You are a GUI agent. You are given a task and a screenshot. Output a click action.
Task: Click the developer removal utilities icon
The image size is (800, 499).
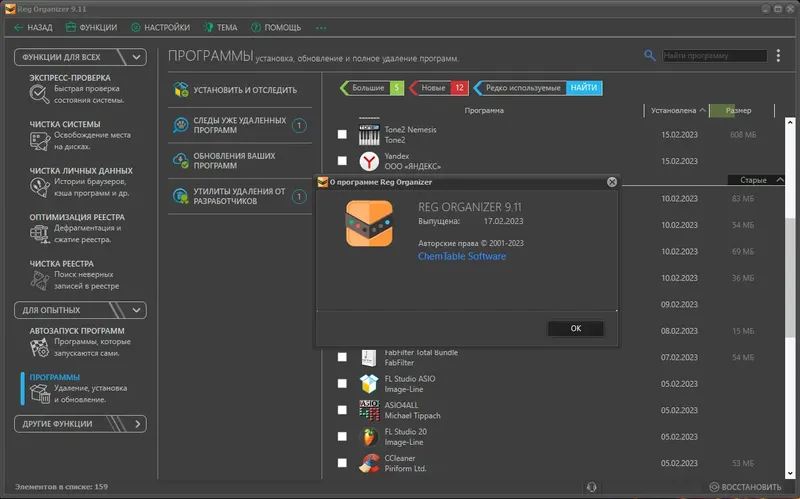click(181, 196)
